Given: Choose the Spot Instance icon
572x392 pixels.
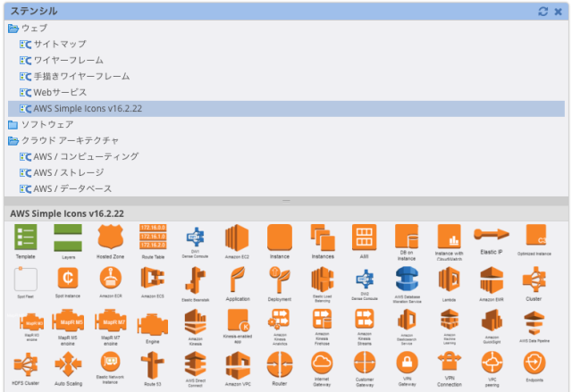Looking at the screenshot, I should (x=68, y=279).
